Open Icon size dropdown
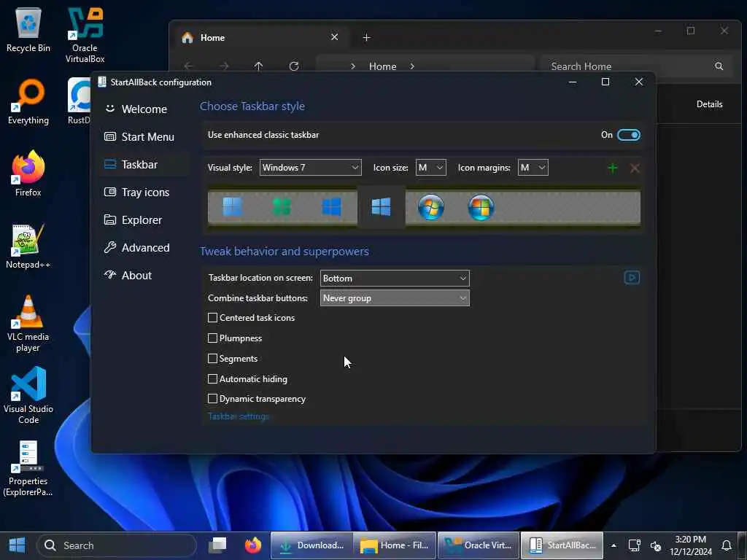 click(430, 168)
